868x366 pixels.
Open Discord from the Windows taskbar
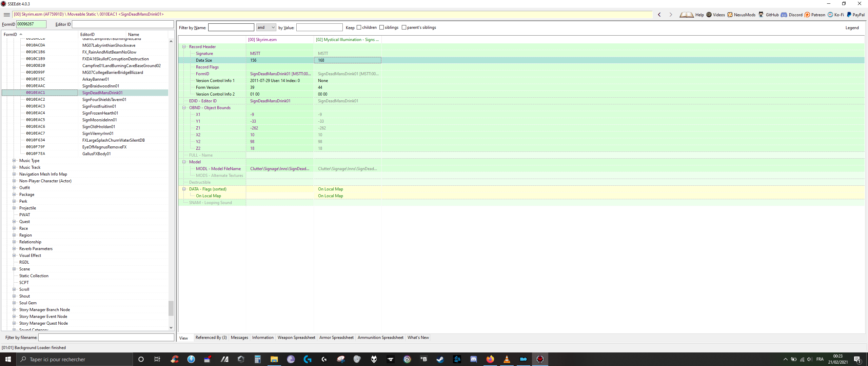pyautogui.click(x=473, y=359)
